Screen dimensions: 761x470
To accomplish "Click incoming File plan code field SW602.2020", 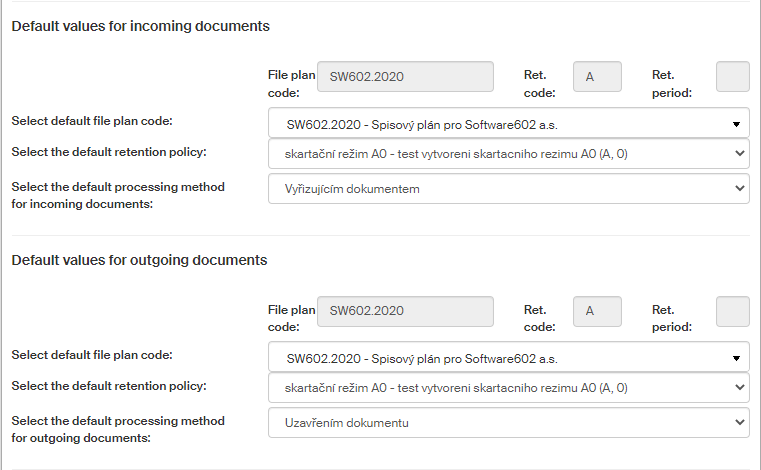I will coord(405,77).
